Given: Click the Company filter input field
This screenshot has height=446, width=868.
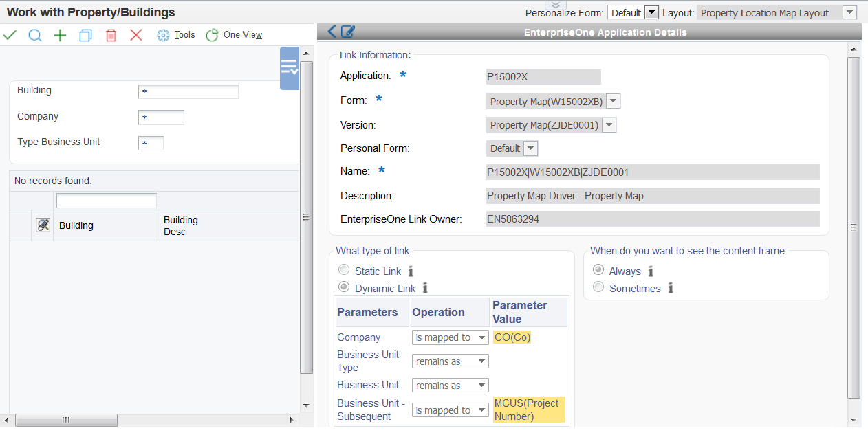Looking at the screenshot, I should click(x=161, y=118).
